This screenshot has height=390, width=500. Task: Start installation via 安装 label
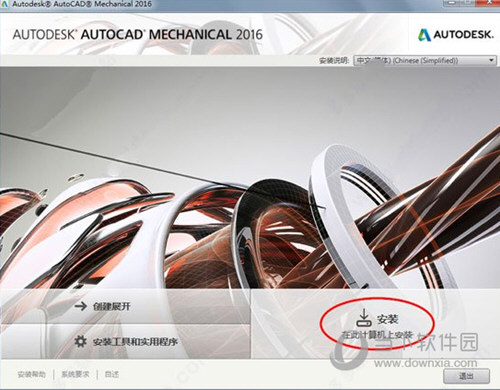[x=388, y=319]
